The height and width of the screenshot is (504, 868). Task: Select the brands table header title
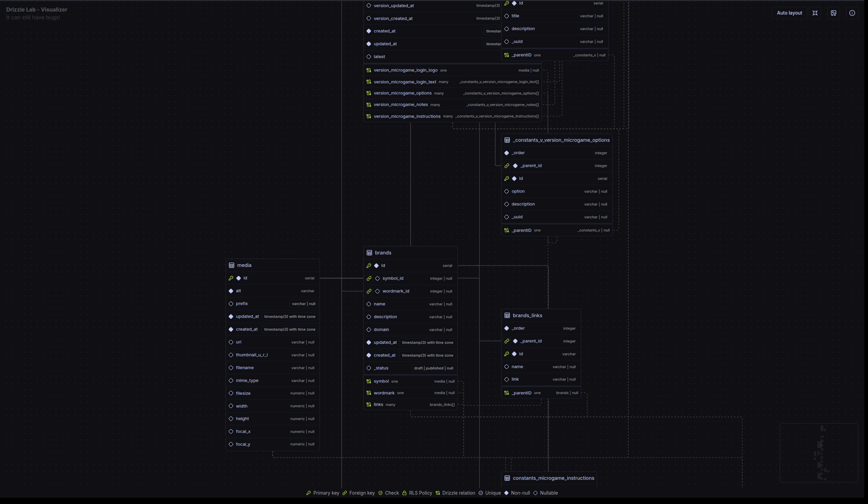(x=383, y=253)
